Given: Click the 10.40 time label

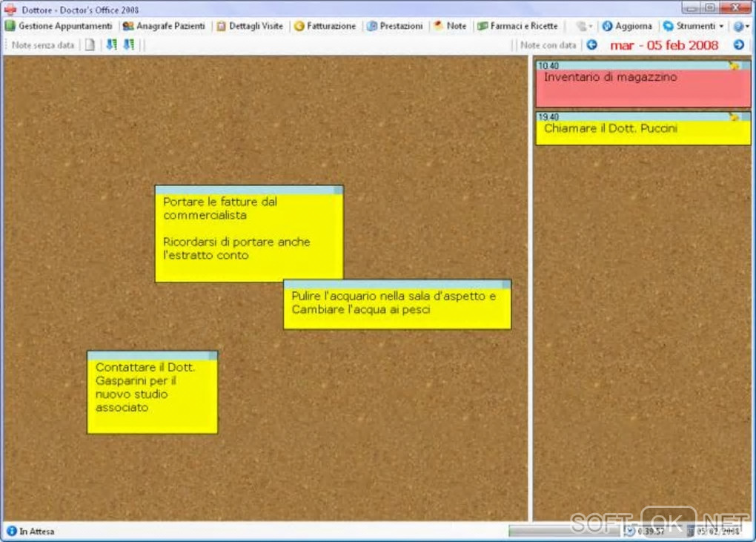Looking at the screenshot, I should pos(548,65).
